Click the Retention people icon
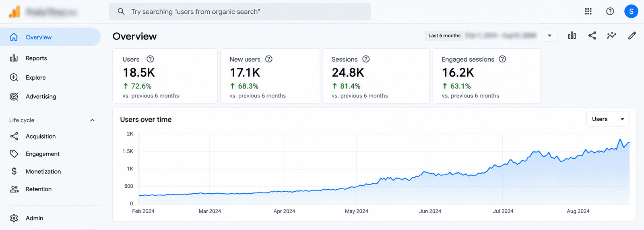This screenshot has width=644, height=230. 14,189
